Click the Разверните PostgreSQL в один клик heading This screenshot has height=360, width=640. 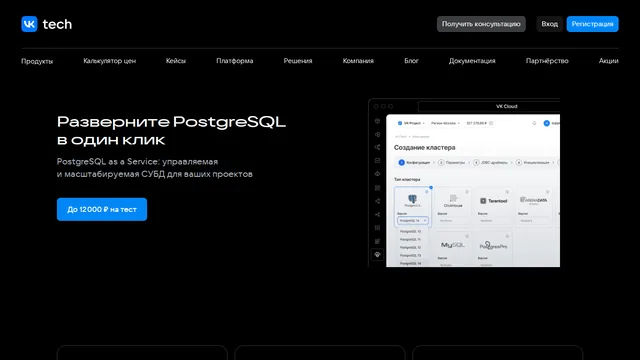[171, 131]
